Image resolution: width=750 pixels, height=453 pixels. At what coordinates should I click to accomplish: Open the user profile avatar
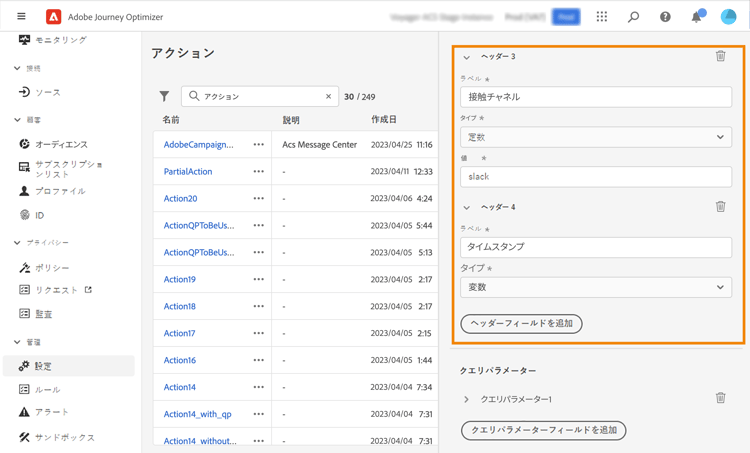point(728,17)
